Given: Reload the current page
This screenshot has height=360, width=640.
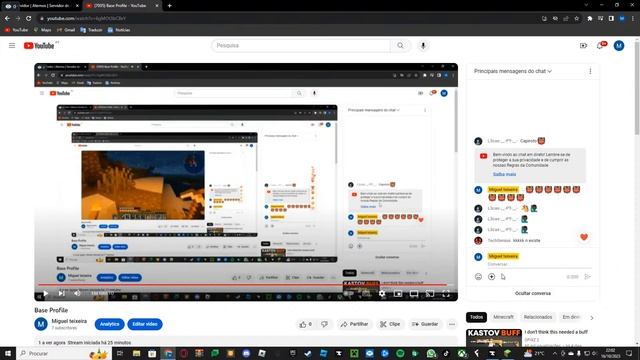Looking at the screenshot, I should pos(29,18).
